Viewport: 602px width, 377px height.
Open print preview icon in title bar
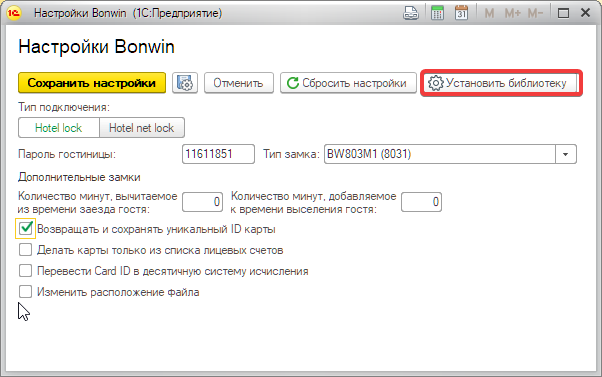[411, 13]
